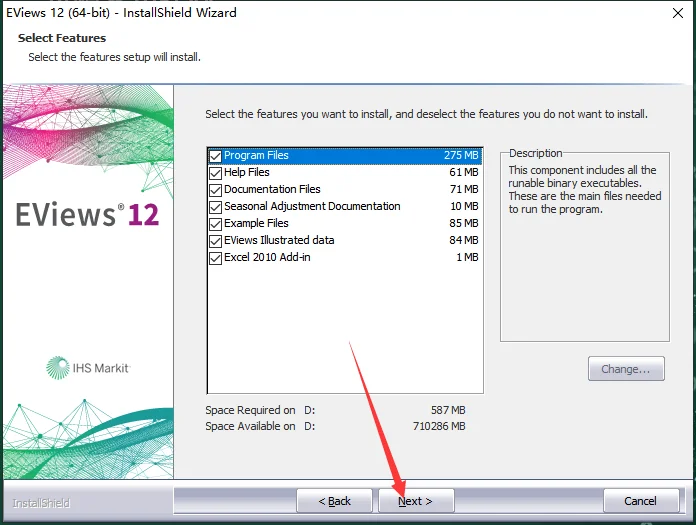Screen dimensions: 696x525
Task: Uncheck the Program Files checkbox
Action: coord(215,156)
